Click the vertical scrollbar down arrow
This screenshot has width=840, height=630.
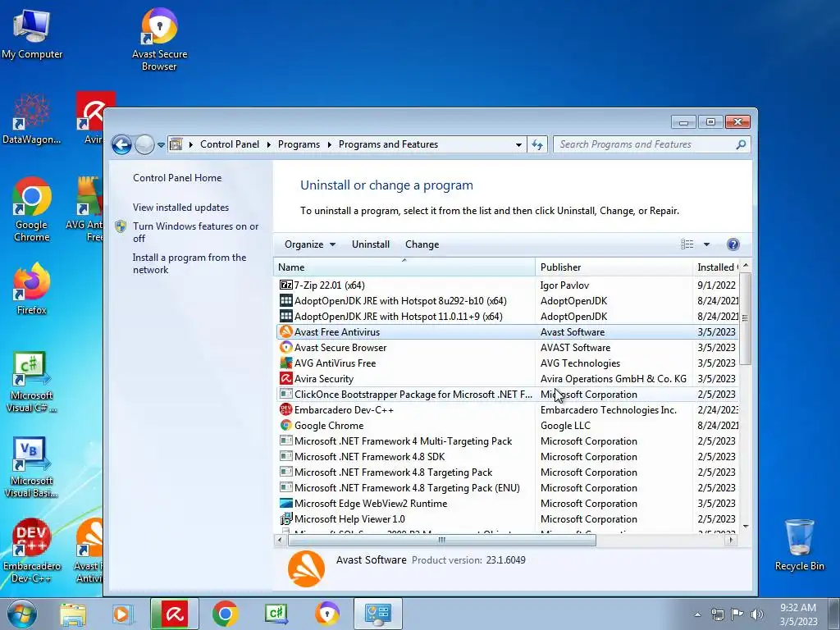745,527
